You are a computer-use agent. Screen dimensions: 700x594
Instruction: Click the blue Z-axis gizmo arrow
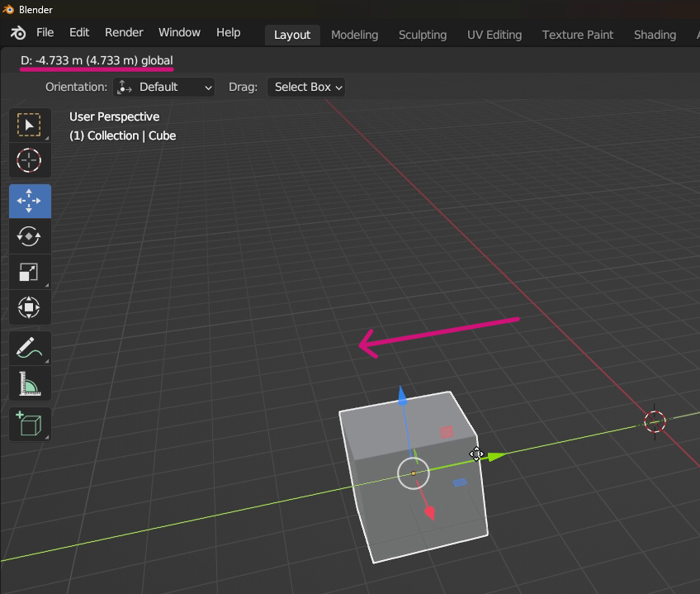(x=402, y=396)
